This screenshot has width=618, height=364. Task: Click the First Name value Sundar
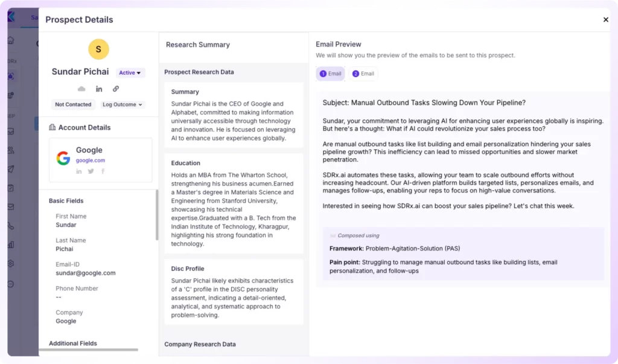click(66, 225)
